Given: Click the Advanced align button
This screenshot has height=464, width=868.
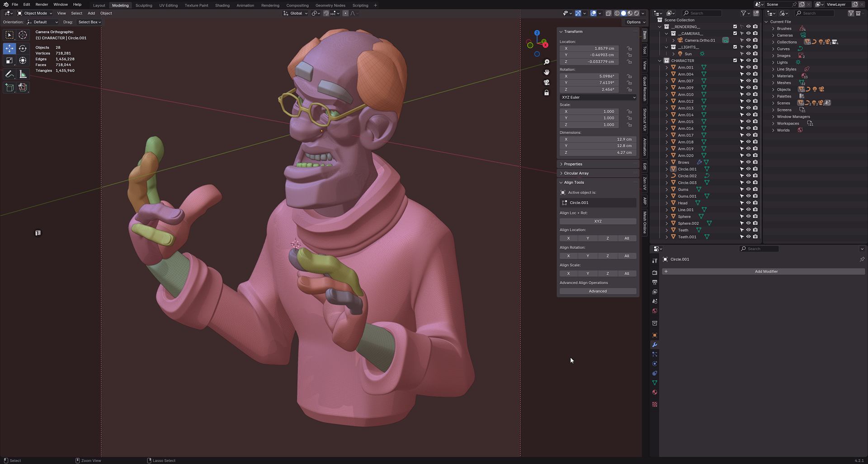Looking at the screenshot, I should tap(598, 291).
